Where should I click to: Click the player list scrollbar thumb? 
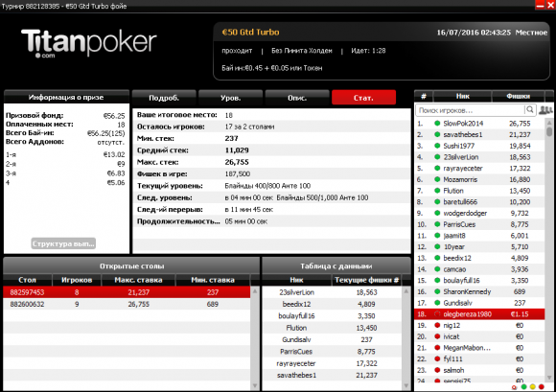click(x=549, y=131)
